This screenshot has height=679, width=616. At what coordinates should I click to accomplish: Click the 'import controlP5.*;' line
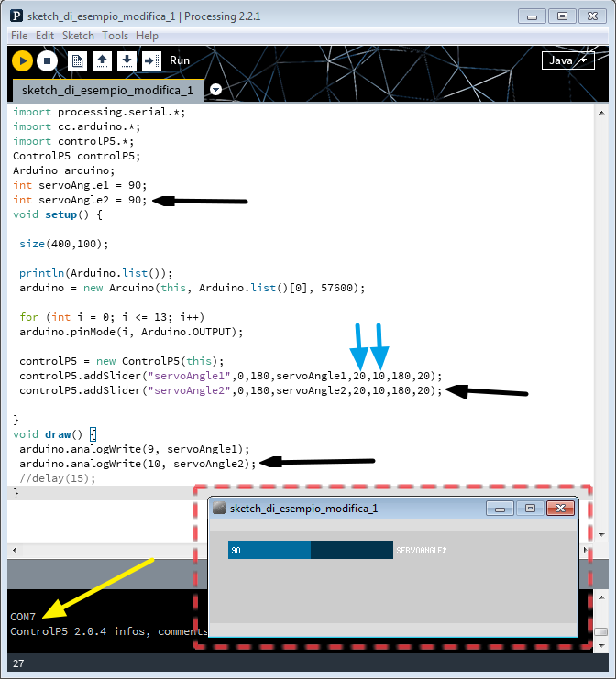73,141
